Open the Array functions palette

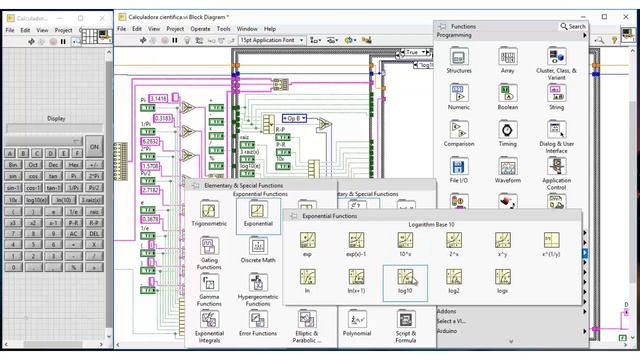point(507,60)
